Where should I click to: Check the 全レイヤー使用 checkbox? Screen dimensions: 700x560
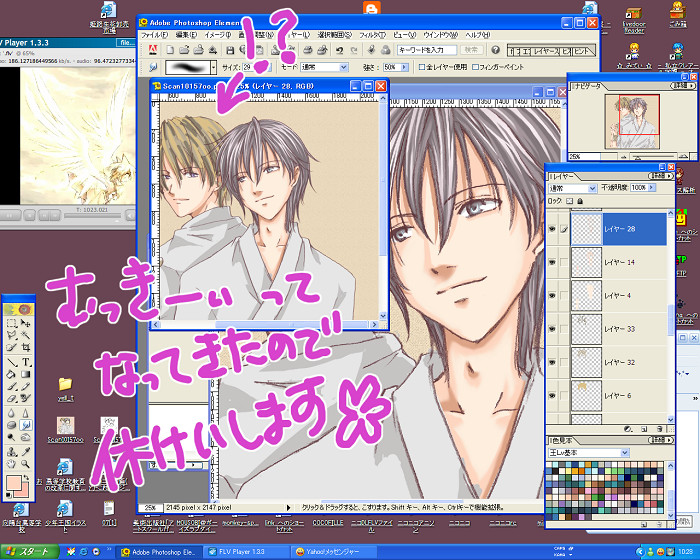421,67
